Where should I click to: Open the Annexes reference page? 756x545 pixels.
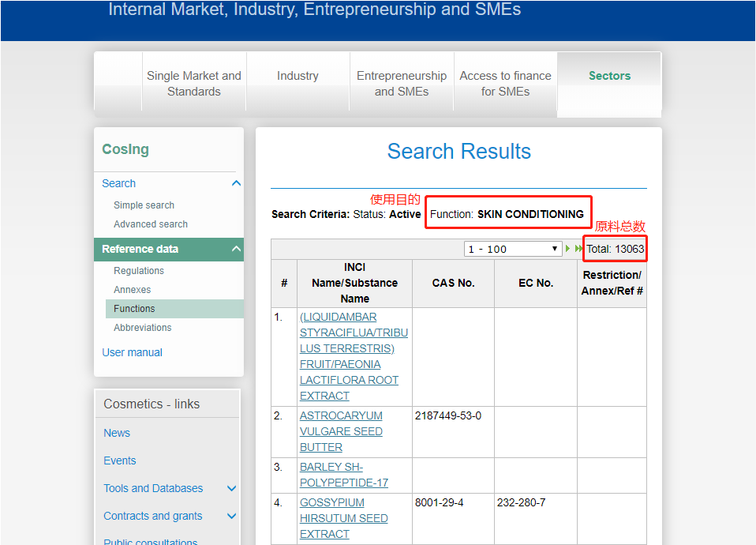coord(132,290)
